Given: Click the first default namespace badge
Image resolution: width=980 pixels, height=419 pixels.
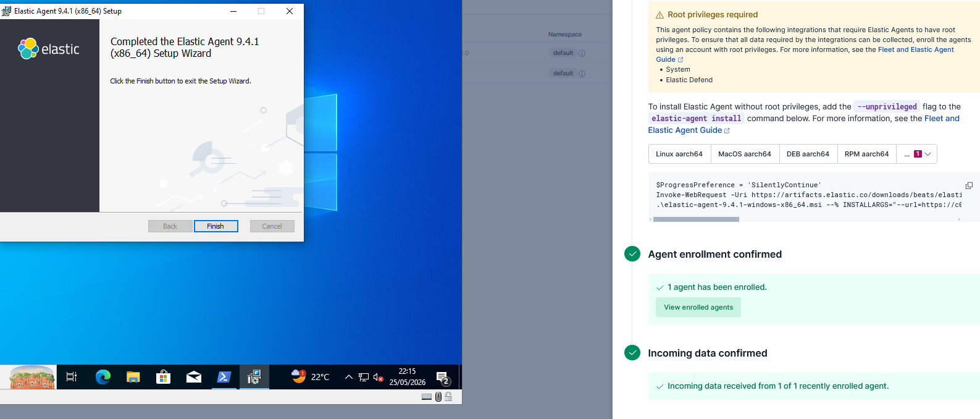Looking at the screenshot, I should pos(563,53).
